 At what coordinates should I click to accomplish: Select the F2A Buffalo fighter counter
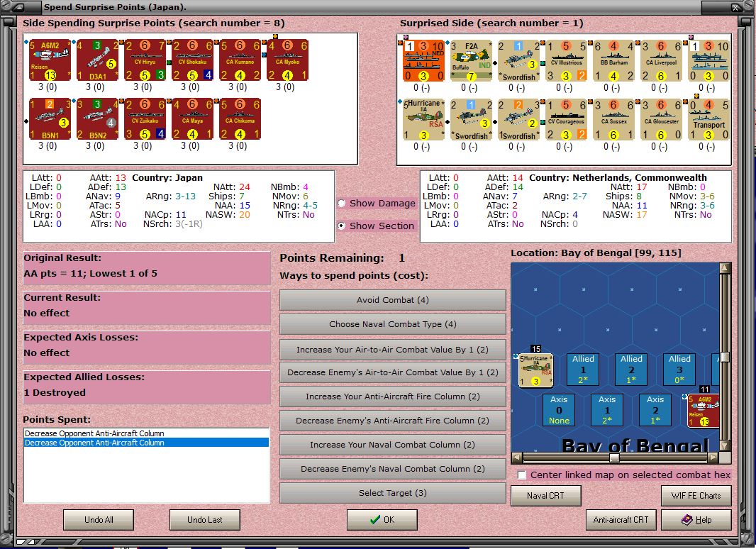coord(471,61)
